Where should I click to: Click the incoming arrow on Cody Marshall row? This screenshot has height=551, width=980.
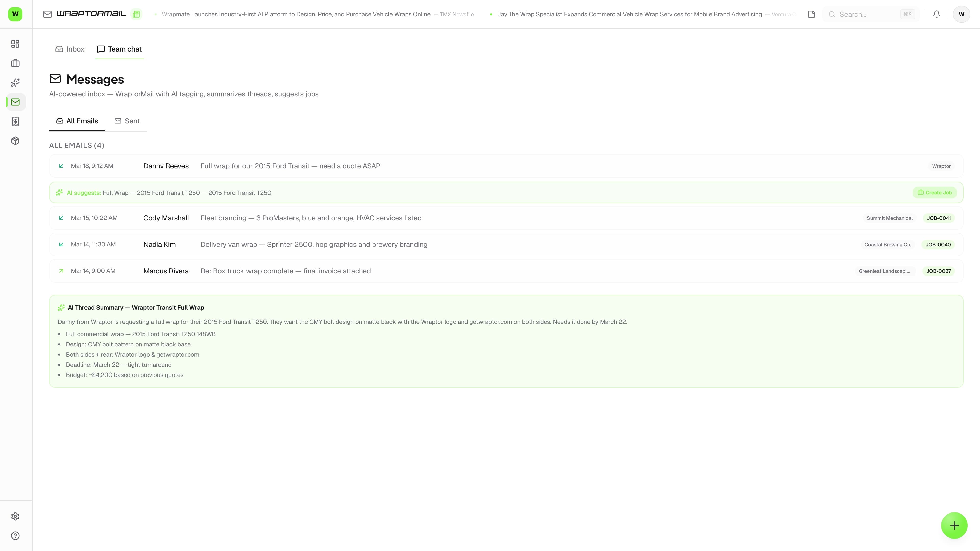click(x=61, y=218)
